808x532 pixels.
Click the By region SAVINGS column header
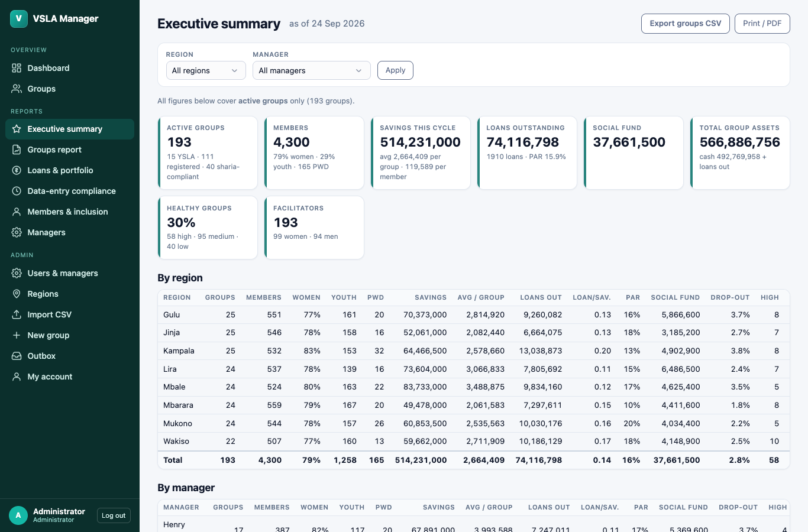coord(431,297)
